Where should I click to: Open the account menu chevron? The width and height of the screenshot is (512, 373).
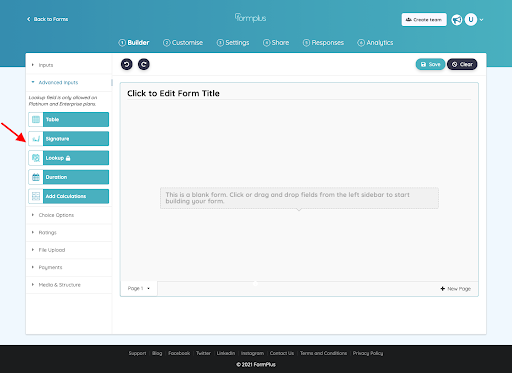coord(481,20)
